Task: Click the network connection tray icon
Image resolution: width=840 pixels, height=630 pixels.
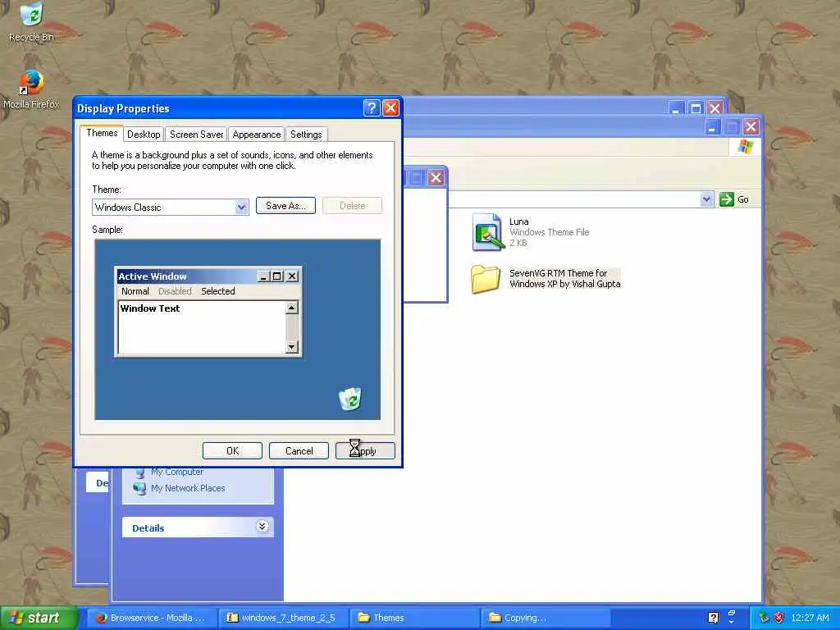Action: pyautogui.click(x=764, y=618)
